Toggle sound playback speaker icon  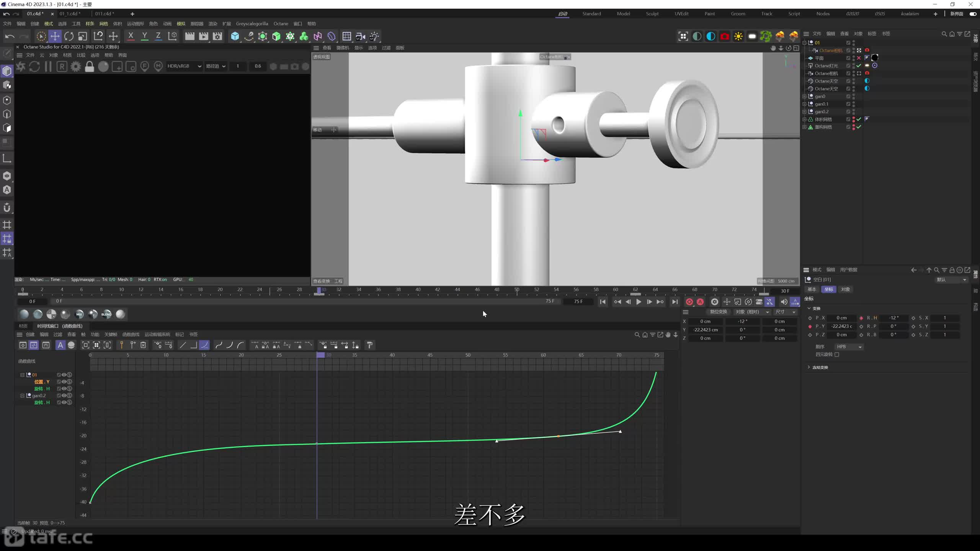[784, 302]
